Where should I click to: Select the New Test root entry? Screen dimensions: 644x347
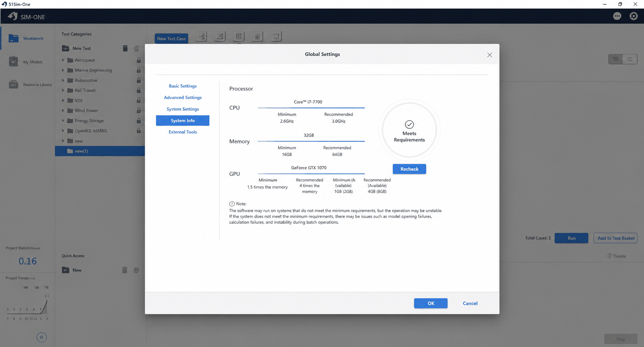pyautogui.click(x=81, y=48)
